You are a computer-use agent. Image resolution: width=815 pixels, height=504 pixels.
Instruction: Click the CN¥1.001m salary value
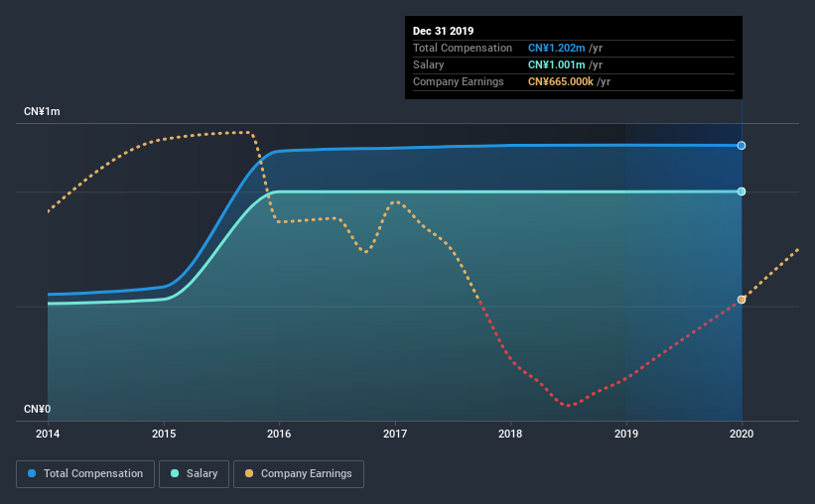tap(557, 64)
